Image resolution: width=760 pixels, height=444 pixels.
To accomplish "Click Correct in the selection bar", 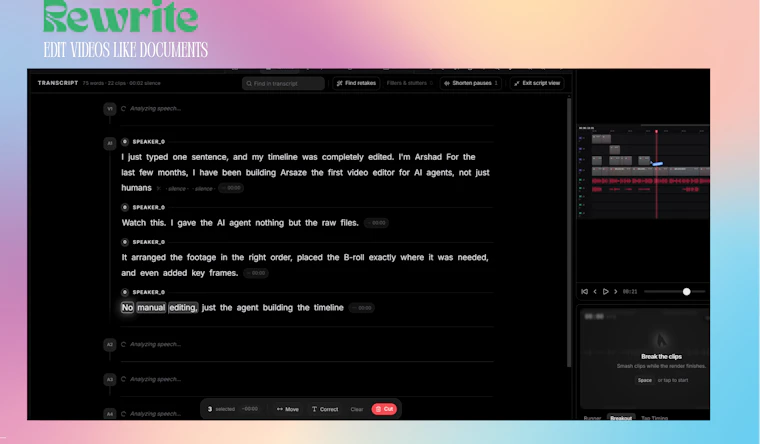I will [325, 409].
